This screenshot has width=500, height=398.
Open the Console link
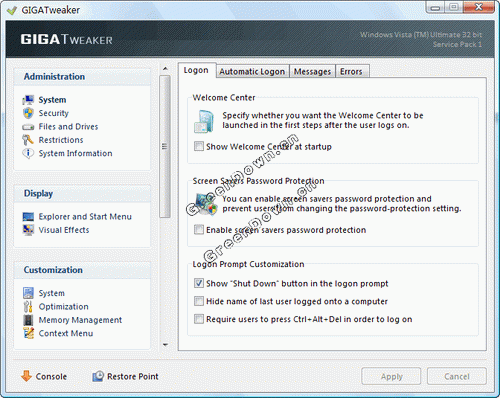click(51, 376)
